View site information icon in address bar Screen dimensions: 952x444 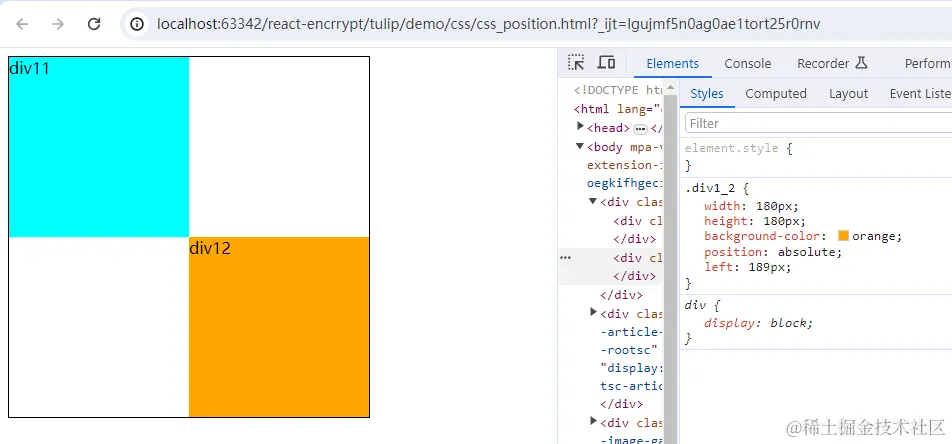pos(138,24)
